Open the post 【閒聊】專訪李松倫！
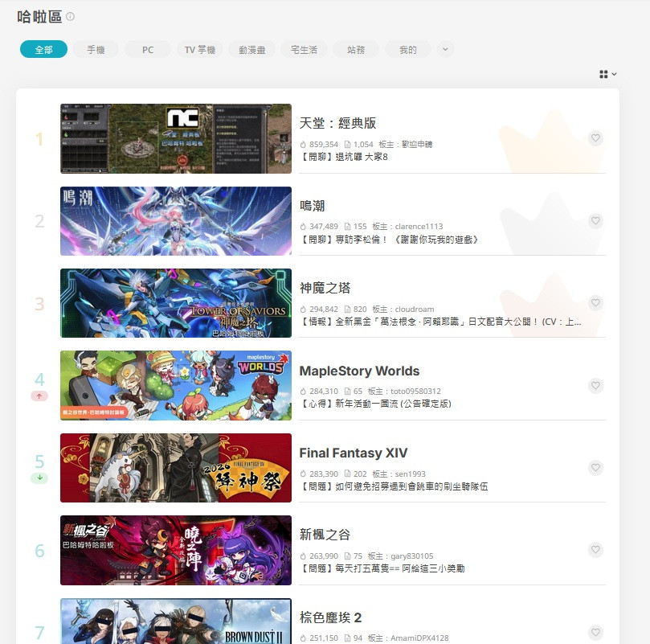The image size is (650, 644). pos(388,240)
